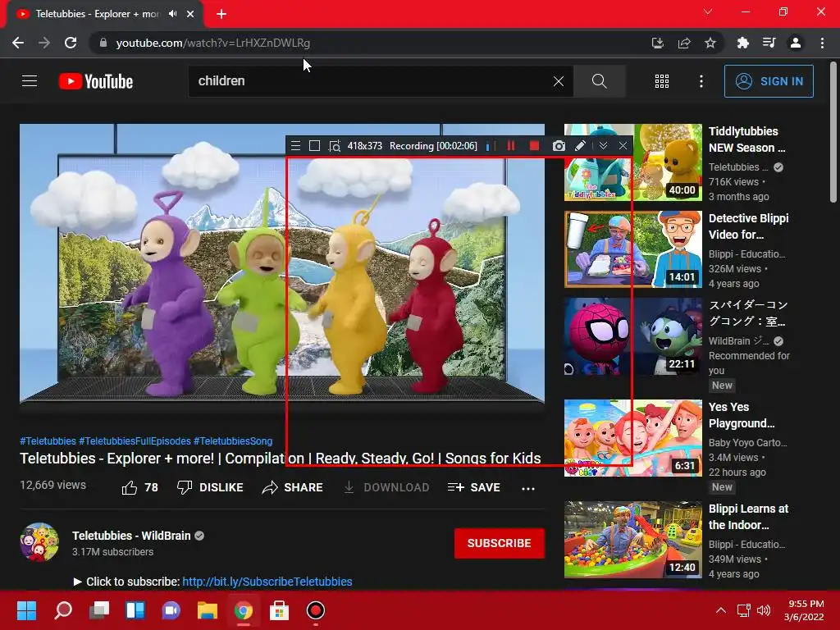Collapse the recorder toolbar with the double chevron

[x=603, y=146]
